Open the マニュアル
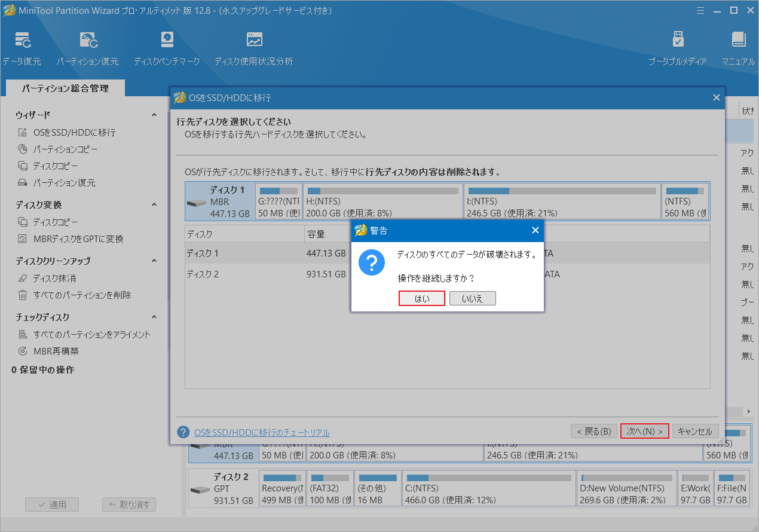The image size is (759, 532). click(738, 49)
